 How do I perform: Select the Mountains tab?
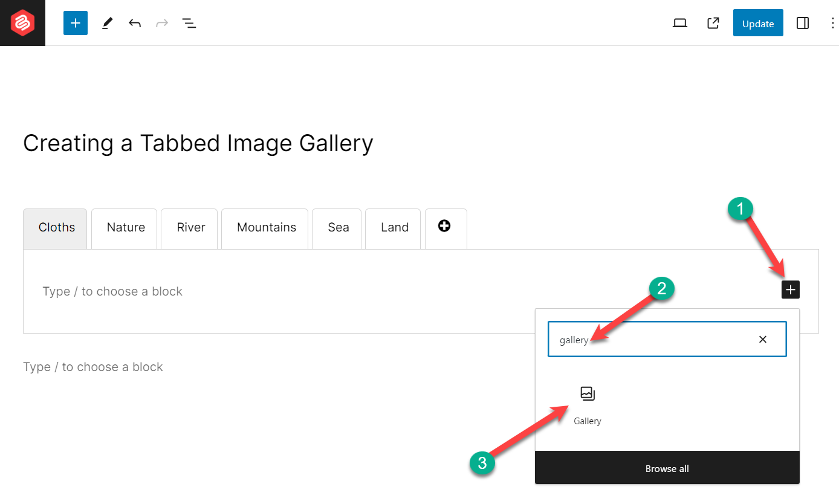pyautogui.click(x=265, y=227)
